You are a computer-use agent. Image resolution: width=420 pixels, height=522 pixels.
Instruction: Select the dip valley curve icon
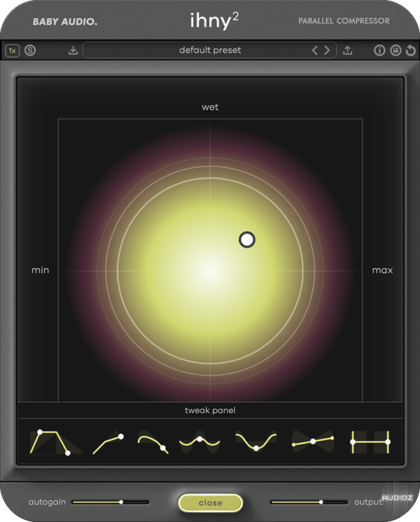click(255, 441)
